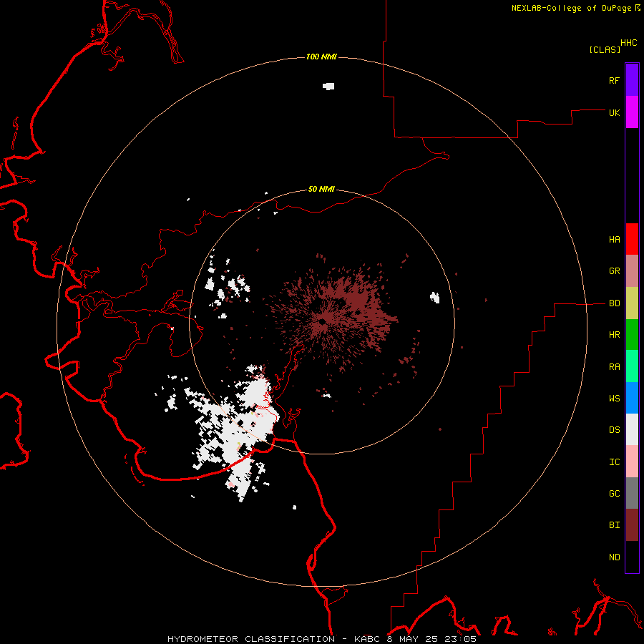Viewport: 644px width, 644px height.
Task: Click the UK legend label
Action: (614, 112)
